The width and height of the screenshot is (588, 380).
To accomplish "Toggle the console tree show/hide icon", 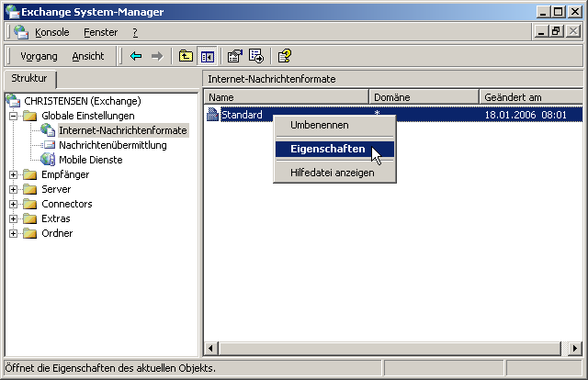I will [207, 56].
